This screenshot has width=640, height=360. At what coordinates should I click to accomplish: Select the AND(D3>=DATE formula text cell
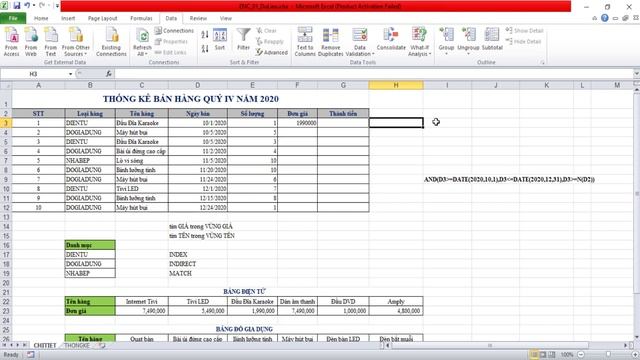tap(509, 179)
